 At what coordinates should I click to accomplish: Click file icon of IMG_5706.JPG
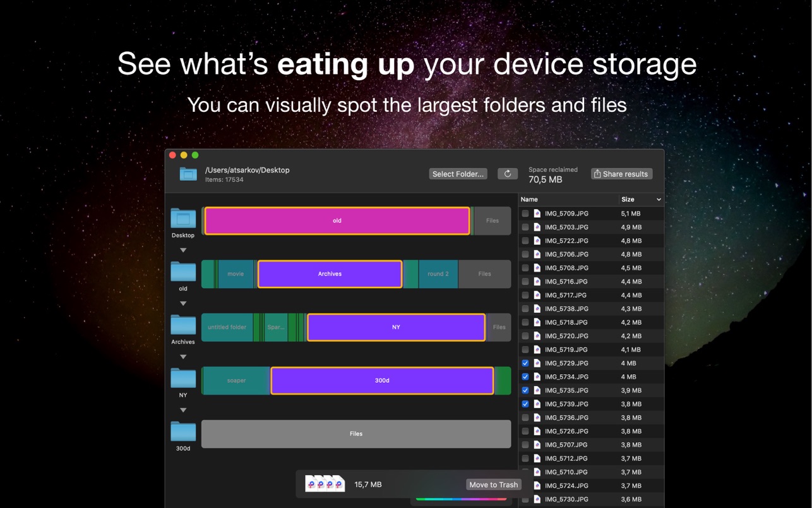point(537,255)
